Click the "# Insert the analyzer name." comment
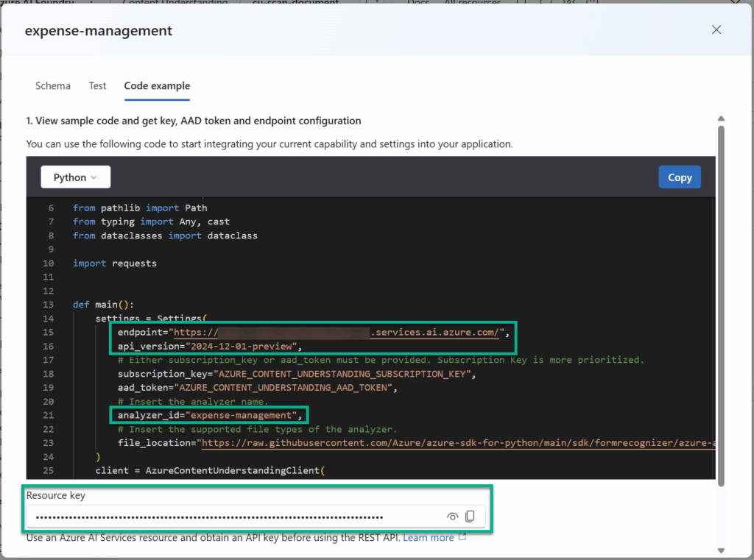754x560 pixels. 193,401
